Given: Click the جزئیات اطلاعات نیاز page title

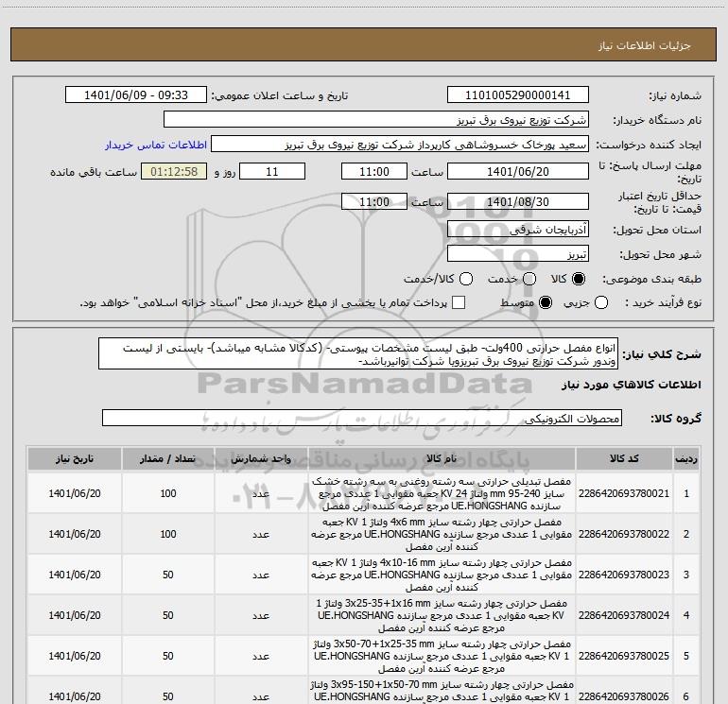Looking at the screenshot, I should (x=645, y=45).
